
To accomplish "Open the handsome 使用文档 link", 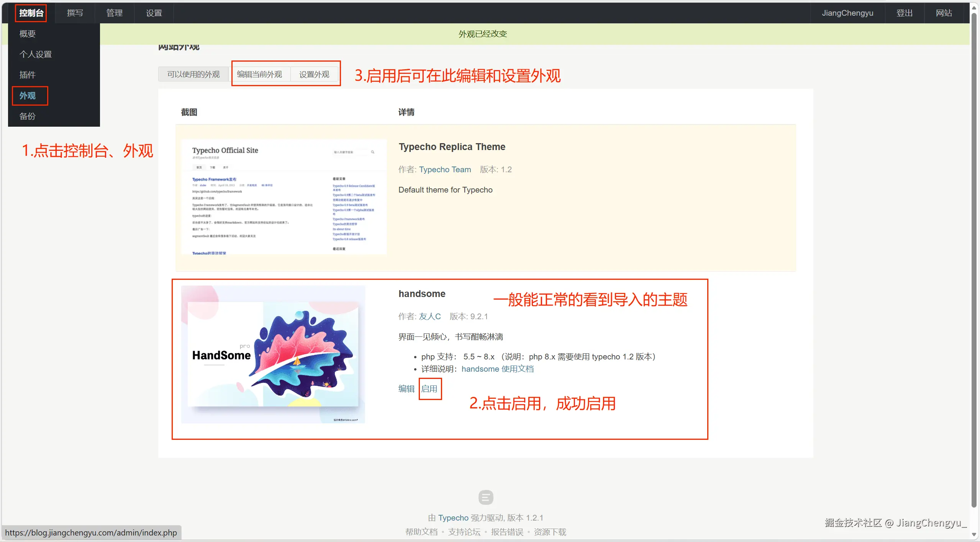I will click(x=497, y=369).
